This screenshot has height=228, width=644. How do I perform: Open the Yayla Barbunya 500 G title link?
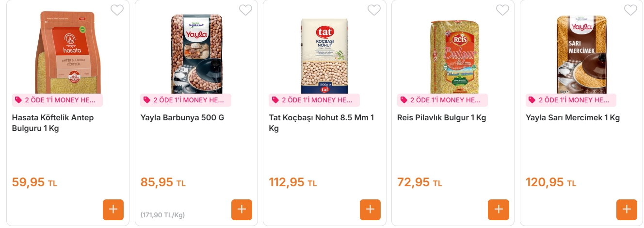[x=182, y=117]
